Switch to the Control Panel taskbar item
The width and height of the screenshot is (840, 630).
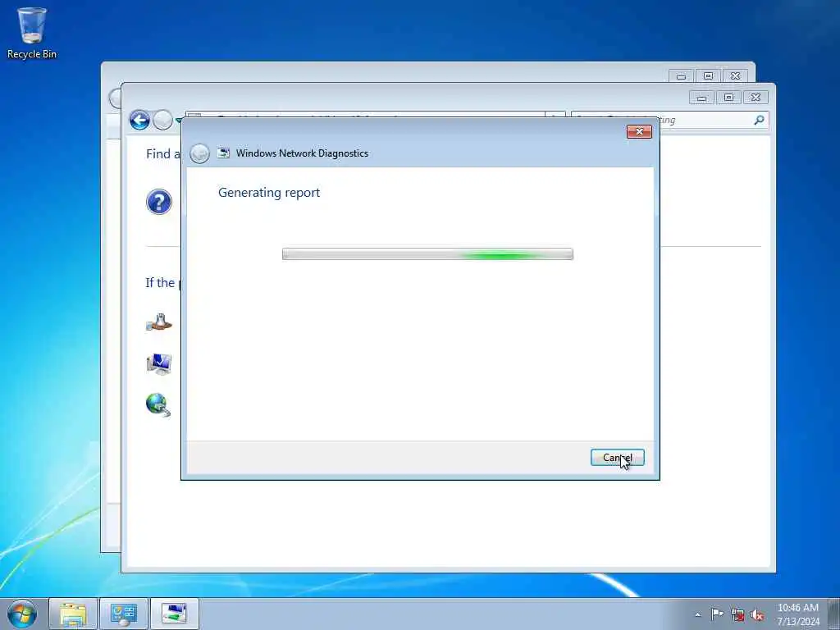tap(124, 614)
